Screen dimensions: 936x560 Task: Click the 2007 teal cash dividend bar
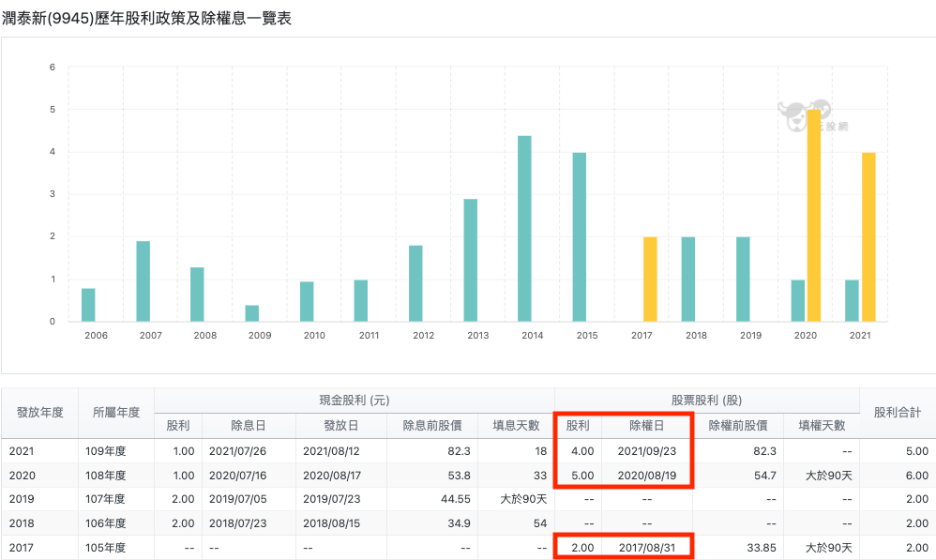143,281
